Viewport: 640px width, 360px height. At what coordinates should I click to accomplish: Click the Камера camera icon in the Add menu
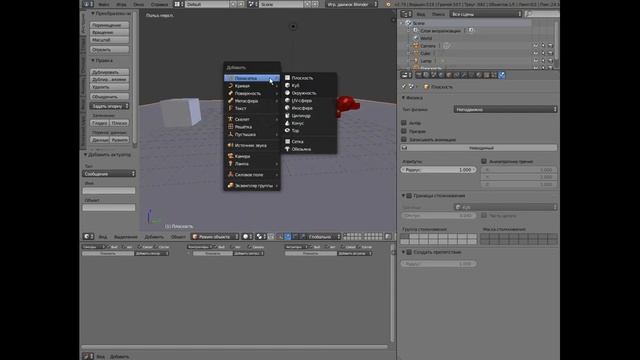(230, 156)
